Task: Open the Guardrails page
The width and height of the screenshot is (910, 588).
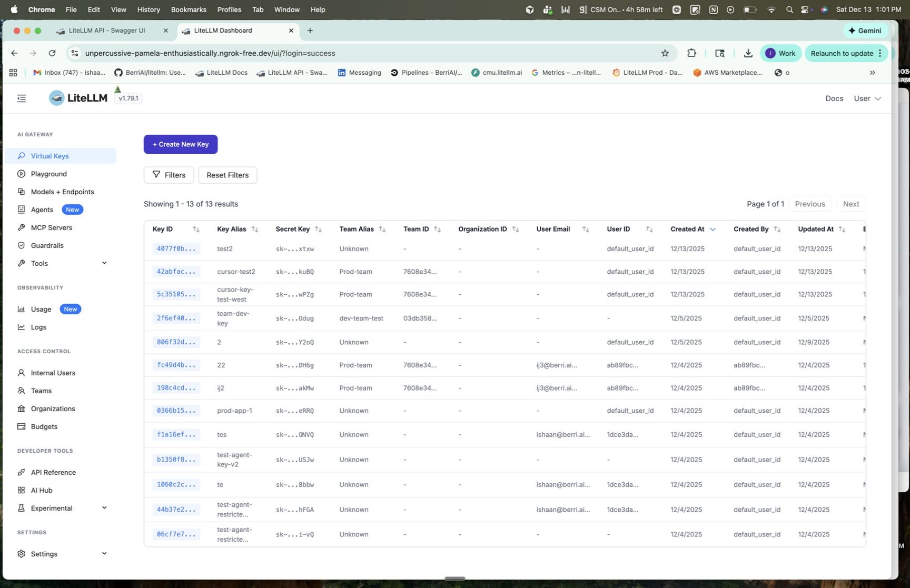Action: tap(47, 245)
